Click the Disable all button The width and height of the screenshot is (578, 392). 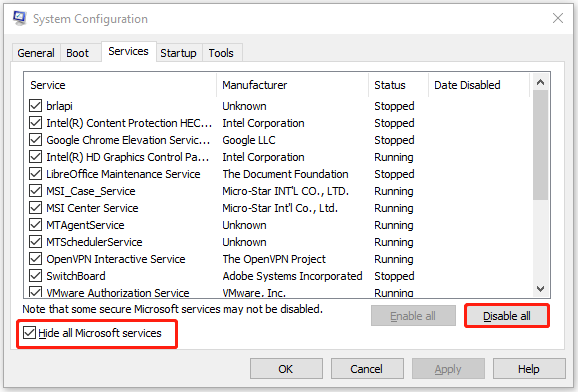point(507,316)
